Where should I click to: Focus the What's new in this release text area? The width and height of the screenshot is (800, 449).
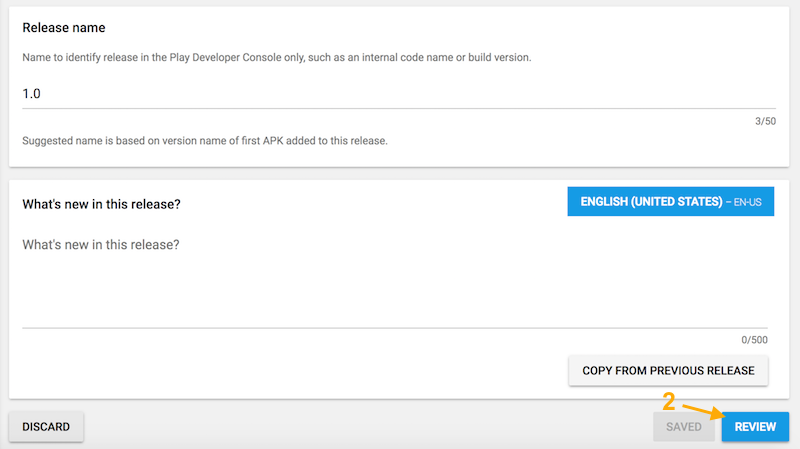pyautogui.click(x=395, y=281)
